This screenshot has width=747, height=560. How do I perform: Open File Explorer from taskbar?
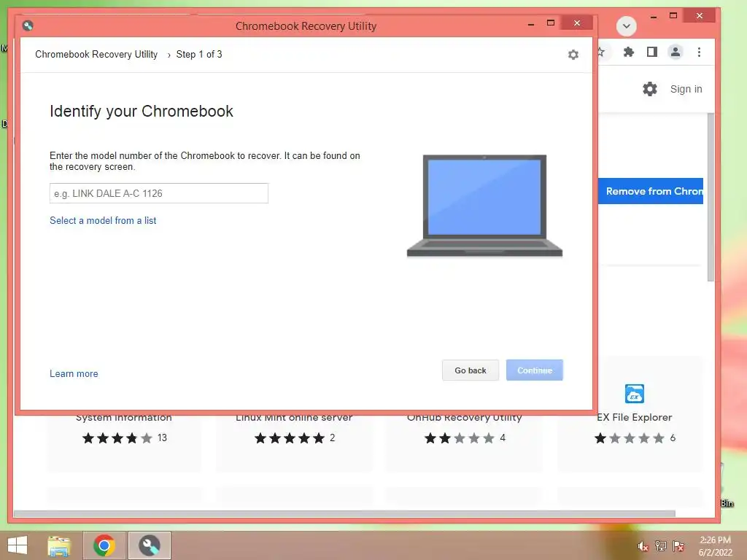(59, 545)
